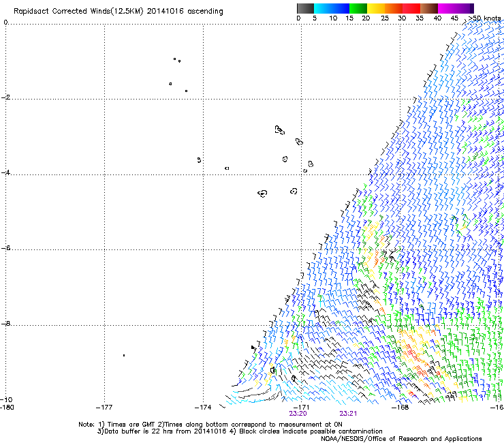Click the green 15-20 knots color band
Viewport: 504px width, 443px height.
pyautogui.click(x=358, y=8)
